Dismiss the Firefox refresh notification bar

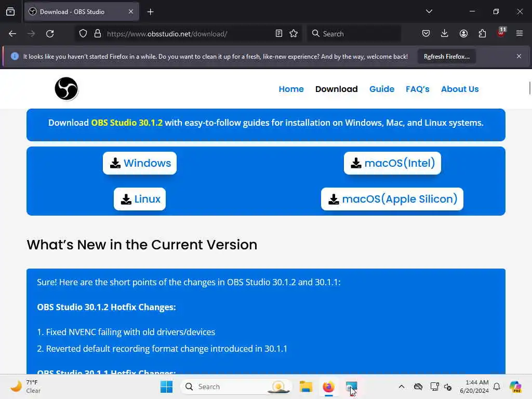pos(519,56)
